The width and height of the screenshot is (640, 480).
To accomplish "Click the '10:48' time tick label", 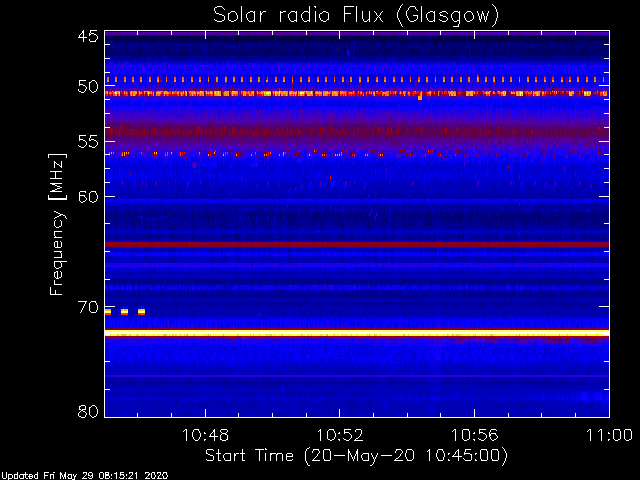I will (205, 435).
